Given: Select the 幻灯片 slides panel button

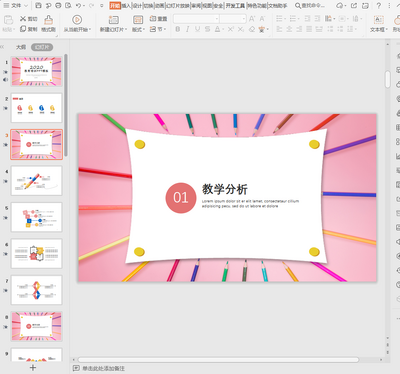Looking at the screenshot, I should (42, 47).
